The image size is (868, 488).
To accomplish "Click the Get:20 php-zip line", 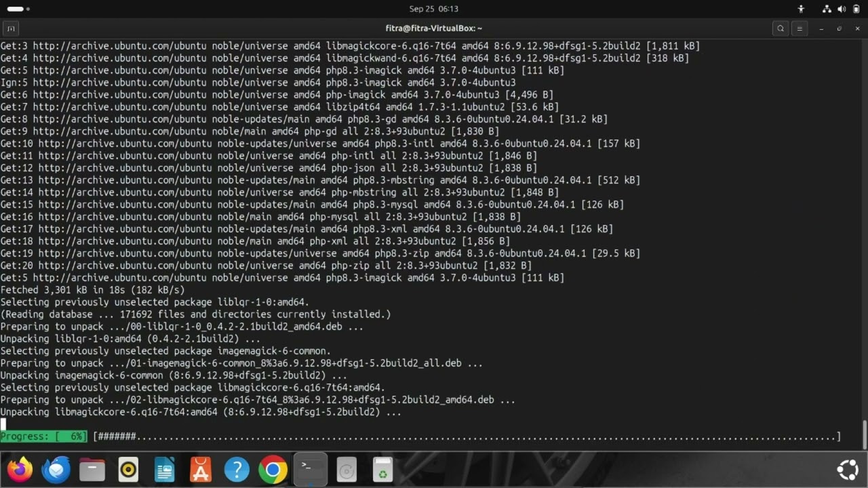I will pyautogui.click(x=266, y=266).
